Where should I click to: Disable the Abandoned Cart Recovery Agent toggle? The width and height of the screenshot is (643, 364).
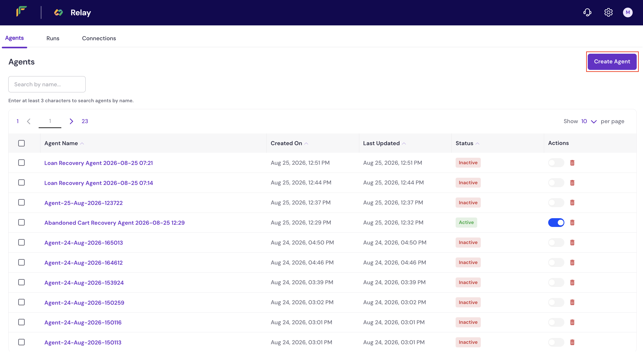click(556, 222)
